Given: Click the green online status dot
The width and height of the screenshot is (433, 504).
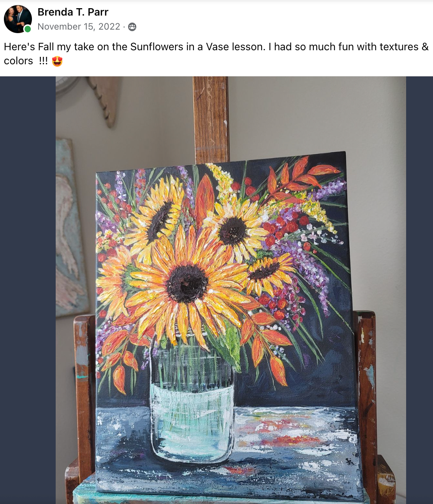Looking at the screenshot, I should tap(28, 29).
